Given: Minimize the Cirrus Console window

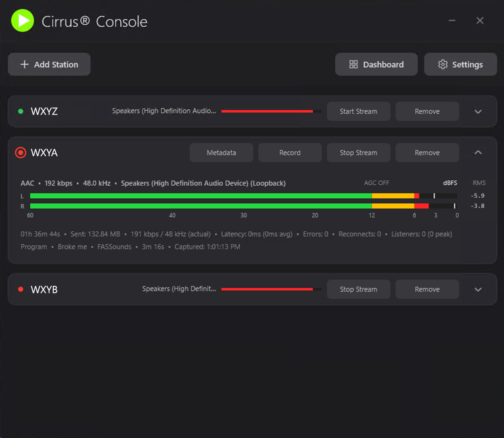Looking at the screenshot, I should 452,20.
